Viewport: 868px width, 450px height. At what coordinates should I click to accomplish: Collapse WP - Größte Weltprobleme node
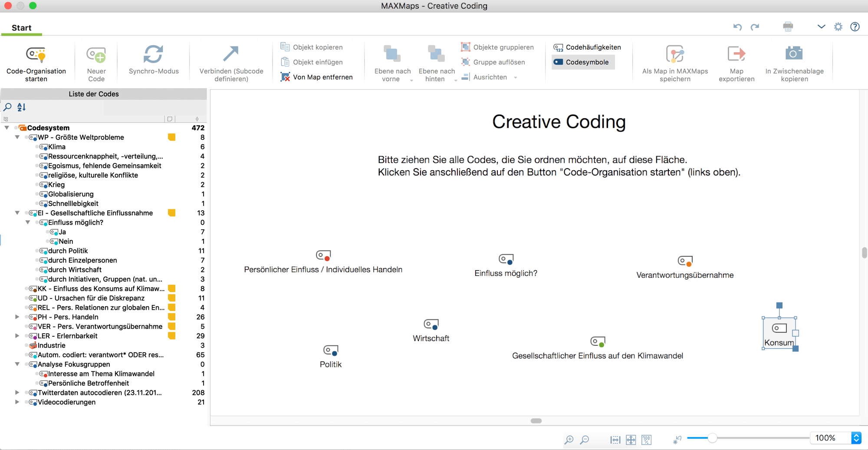17,137
